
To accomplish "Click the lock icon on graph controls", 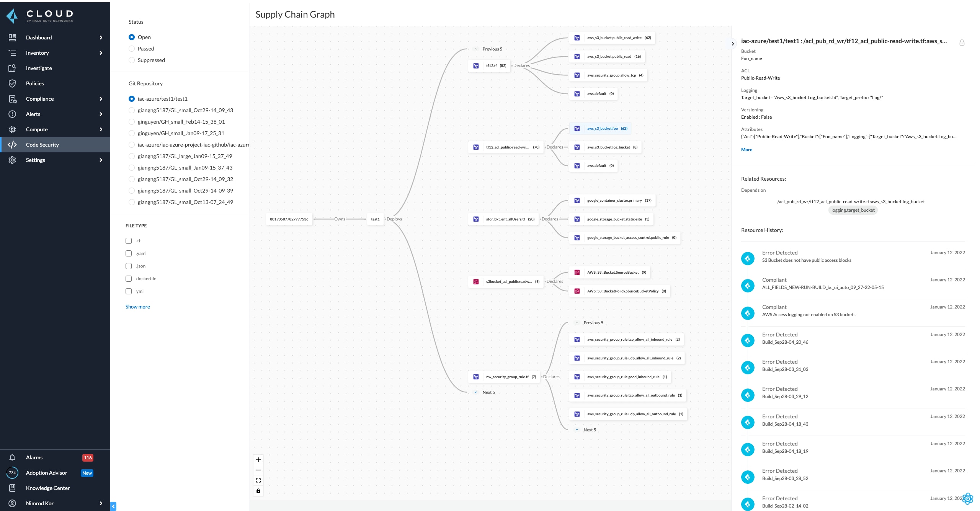I will point(258,490).
